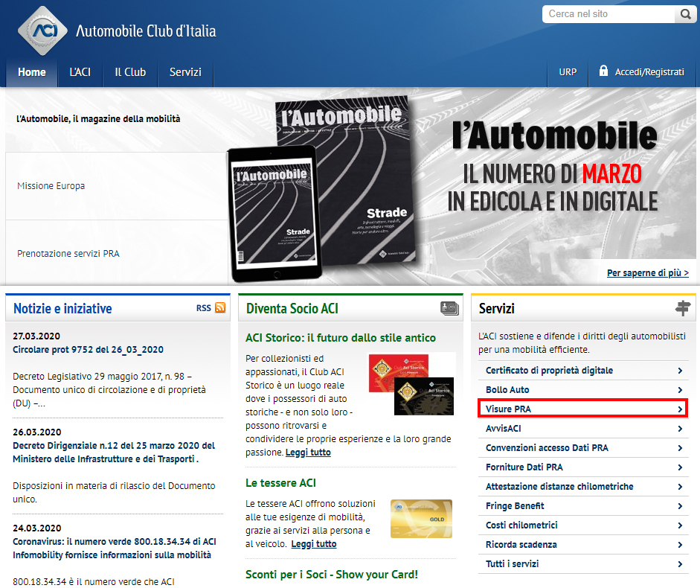
Task: Click the chevron on Costi chilometrici row
Action: point(680,525)
